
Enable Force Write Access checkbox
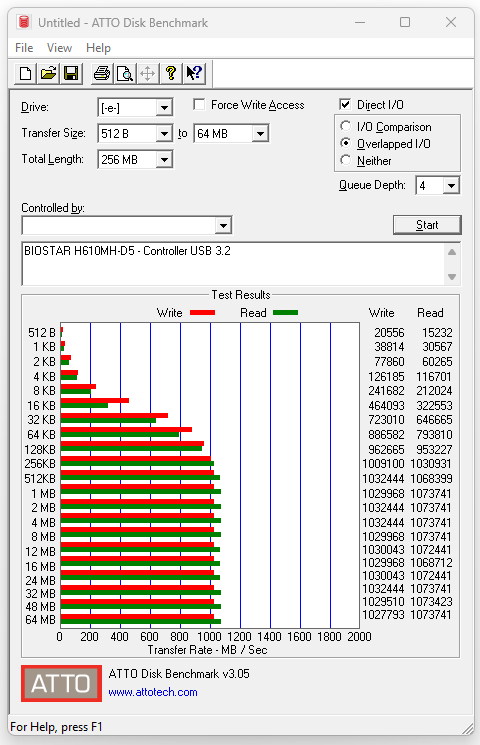coord(200,105)
